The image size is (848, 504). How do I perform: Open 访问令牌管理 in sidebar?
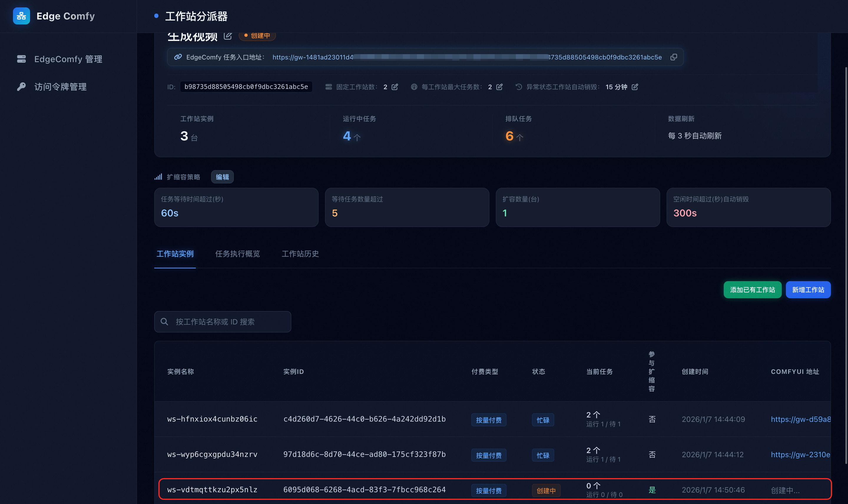coord(60,87)
